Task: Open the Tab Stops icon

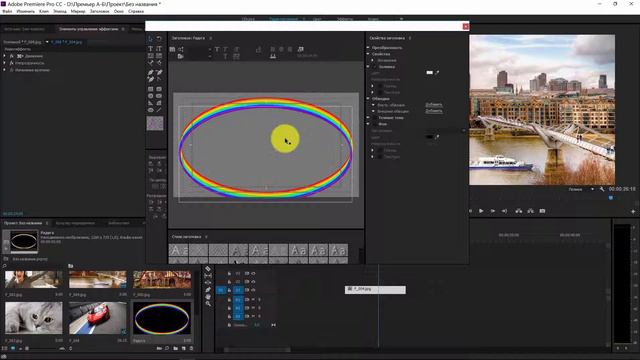Action: pyautogui.click(x=273, y=56)
